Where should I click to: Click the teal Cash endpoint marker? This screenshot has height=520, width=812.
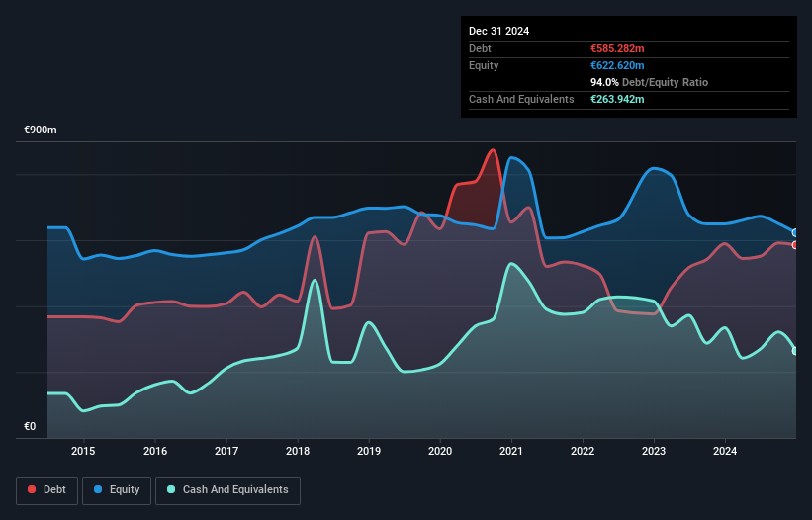(795, 351)
